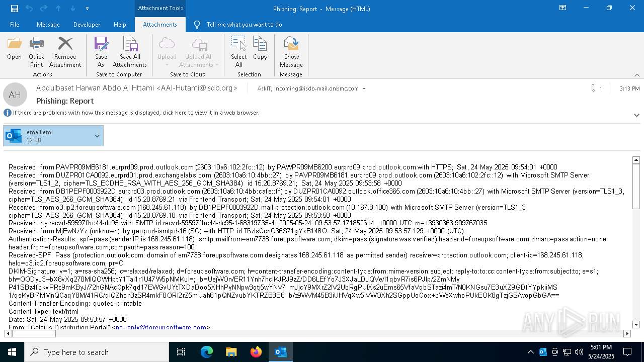Select the Attachments tab

pyautogui.click(x=160, y=25)
